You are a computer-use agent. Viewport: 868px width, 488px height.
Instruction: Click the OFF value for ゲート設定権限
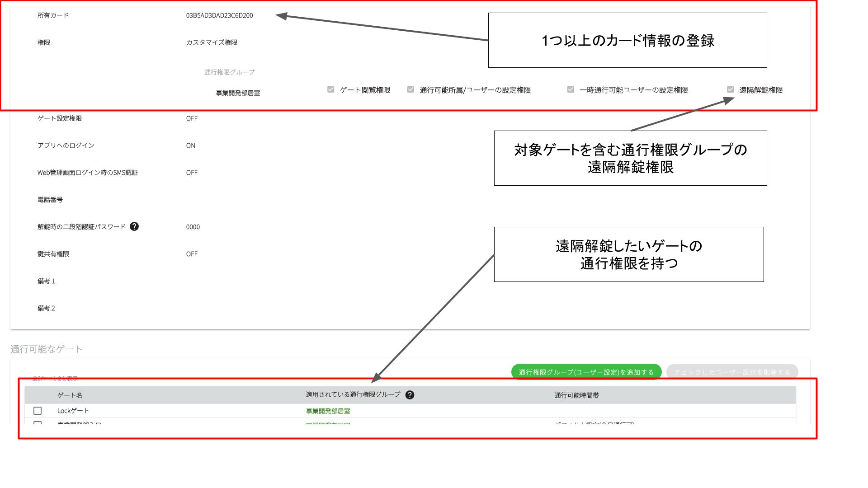(192, 118)
